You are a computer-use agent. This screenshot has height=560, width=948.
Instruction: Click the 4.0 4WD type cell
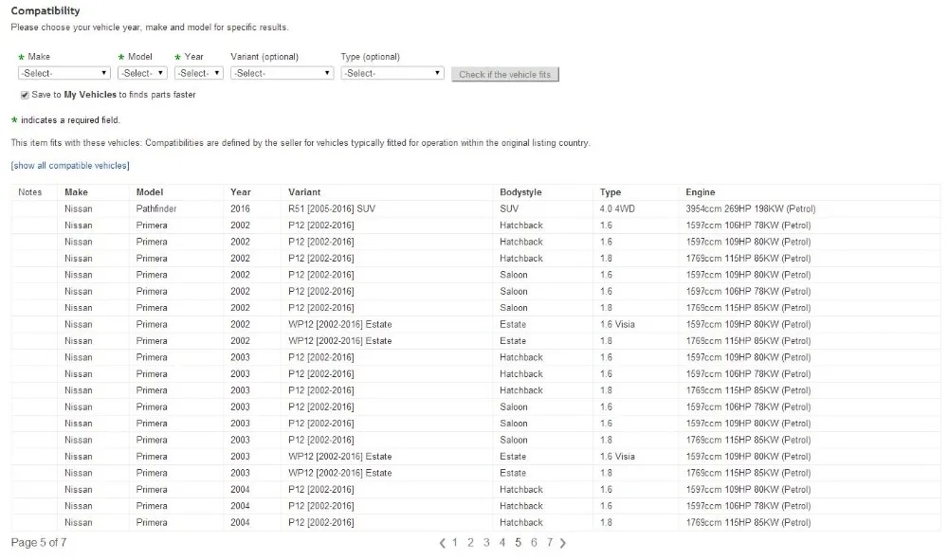click(x=617, y=209)
